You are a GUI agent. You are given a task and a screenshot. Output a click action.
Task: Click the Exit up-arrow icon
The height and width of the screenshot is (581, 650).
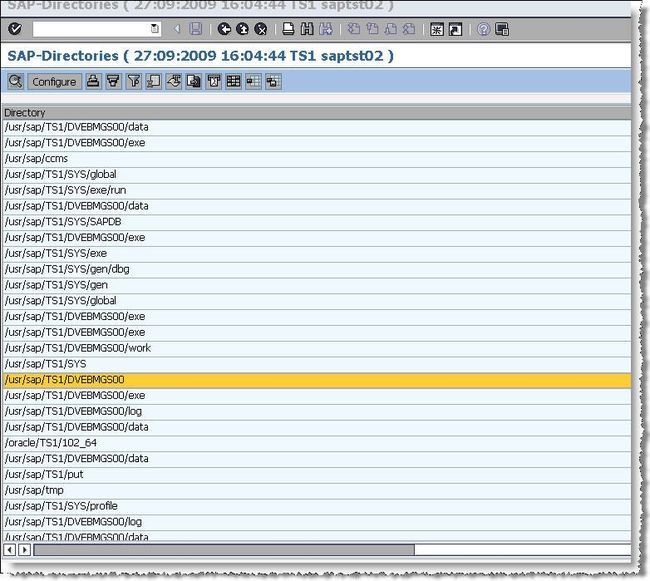click(243, 29)
